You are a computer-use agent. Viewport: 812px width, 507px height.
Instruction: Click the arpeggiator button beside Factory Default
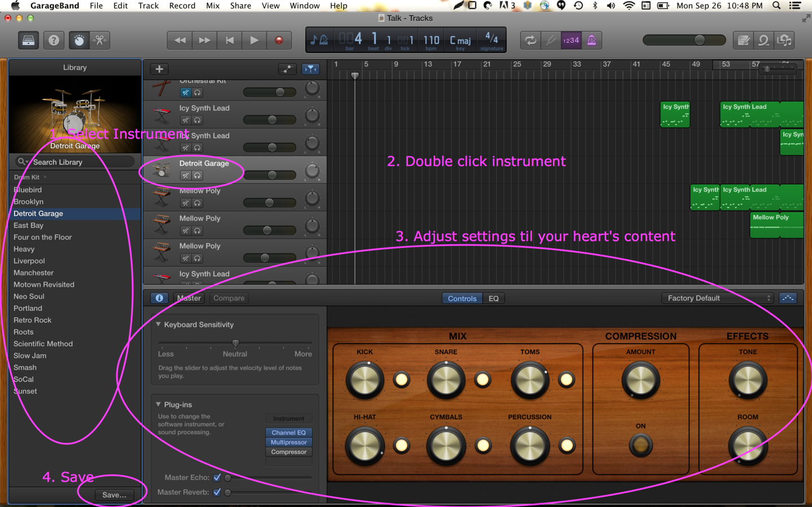point(788,298)
